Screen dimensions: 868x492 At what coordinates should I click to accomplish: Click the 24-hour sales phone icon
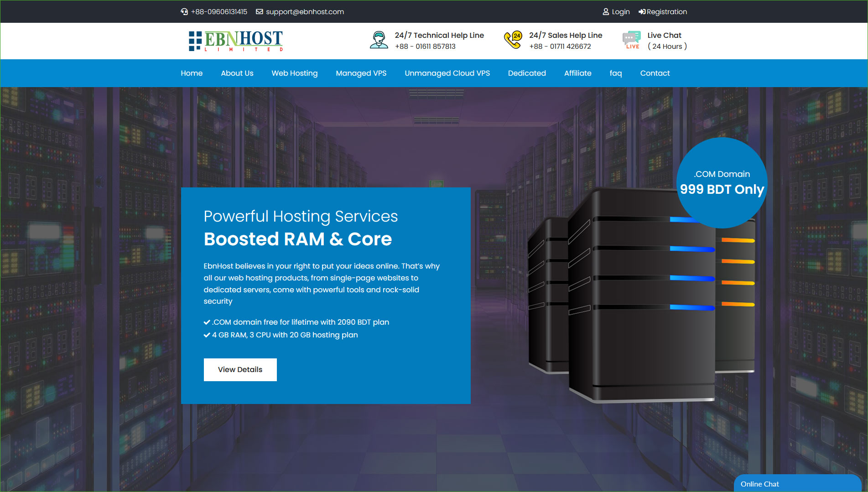[x=513, y=40]
